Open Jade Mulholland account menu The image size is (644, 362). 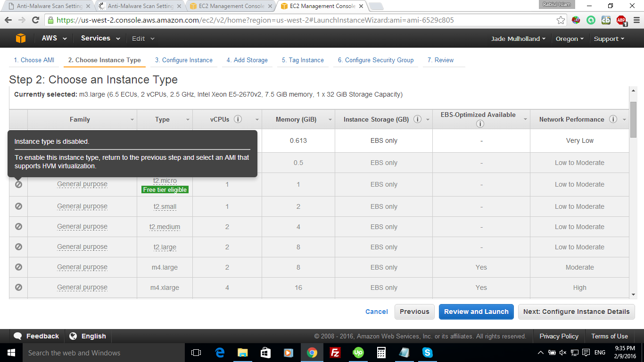tap(518, 39)
